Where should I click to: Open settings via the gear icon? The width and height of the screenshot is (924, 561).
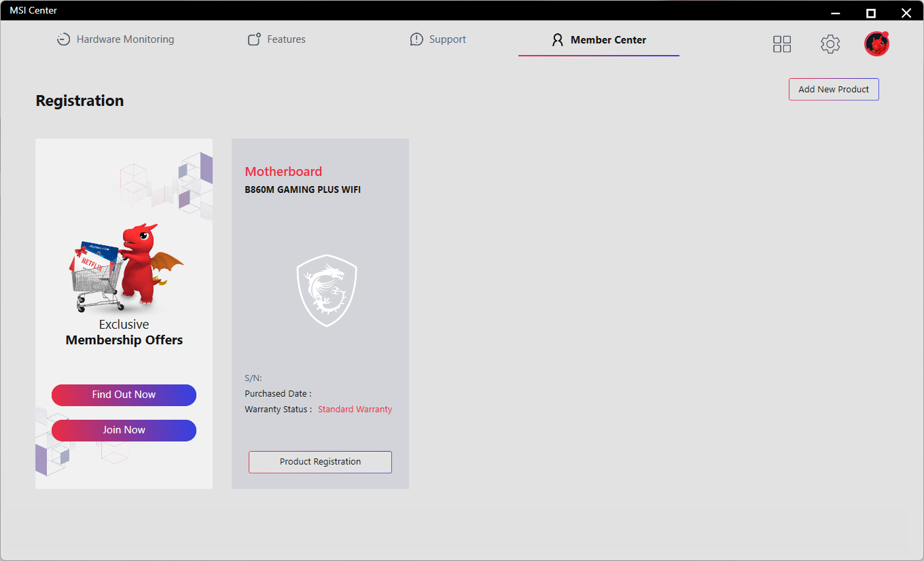click(x=830, y=44)
